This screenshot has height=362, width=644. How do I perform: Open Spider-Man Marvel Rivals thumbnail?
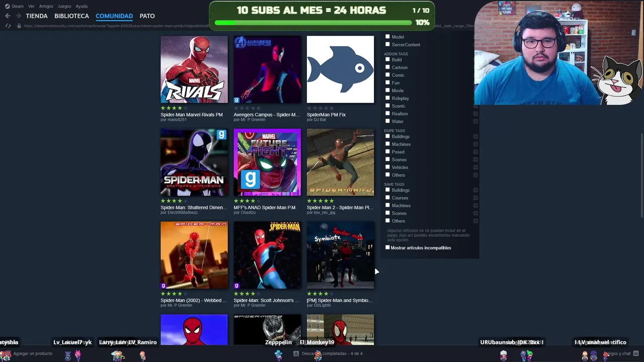coord(194,69)
